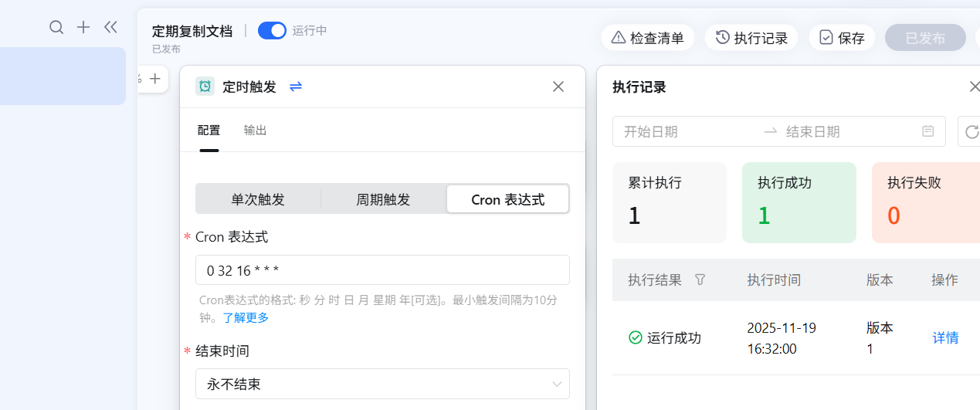
Task: Click the refresh icon in 执行记录 panel
Action: [972, 131]
